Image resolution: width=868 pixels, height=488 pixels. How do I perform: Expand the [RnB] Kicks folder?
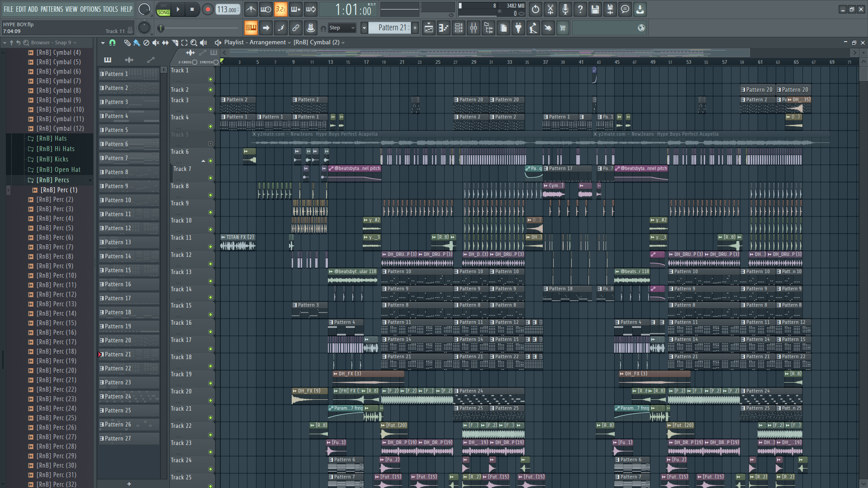click(52, 159)
